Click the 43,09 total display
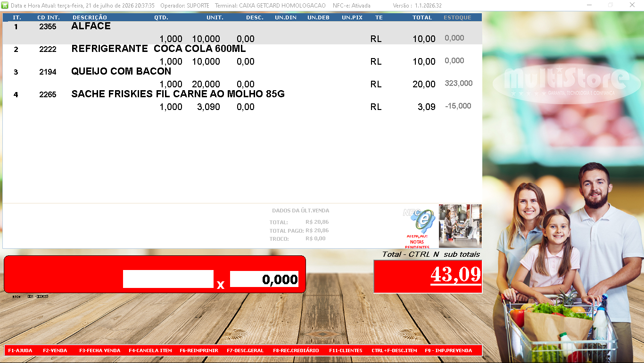The height and width of the screenshot is (363, 644). 428,276
